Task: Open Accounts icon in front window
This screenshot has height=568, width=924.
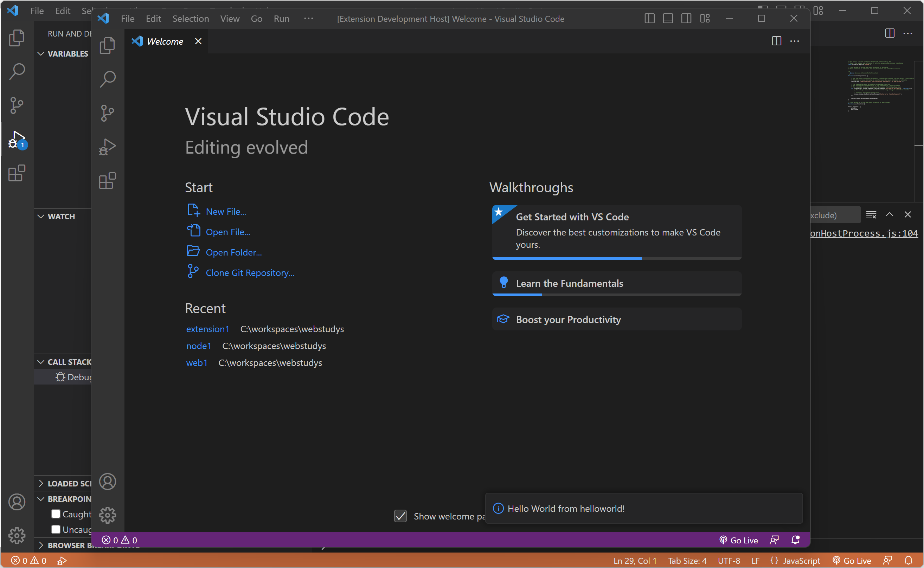Action: [x=108, y=481]
